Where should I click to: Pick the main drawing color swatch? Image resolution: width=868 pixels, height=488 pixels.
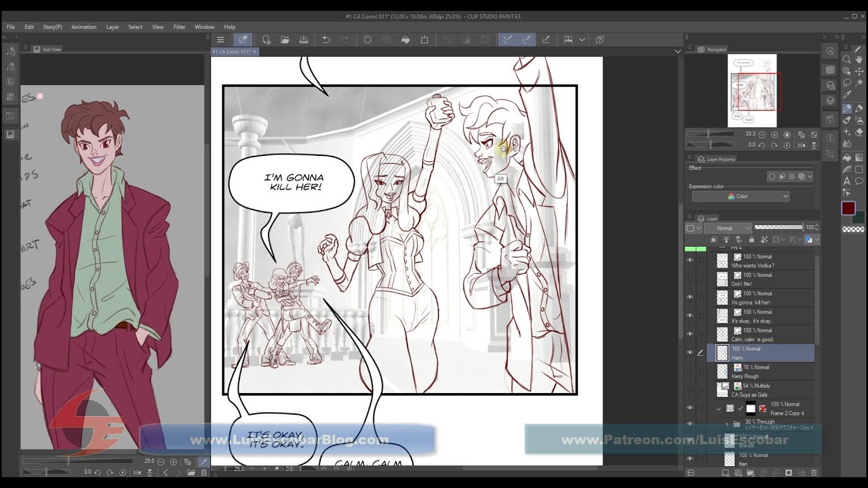click(x=849, y=207)
